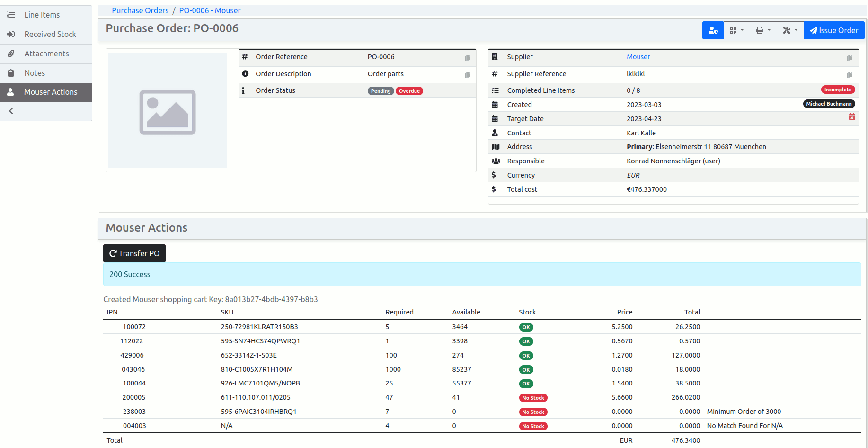Screen dimensions: 868x448
Task: Click the Responsible users group icon
Action: (x=496, y=161)
